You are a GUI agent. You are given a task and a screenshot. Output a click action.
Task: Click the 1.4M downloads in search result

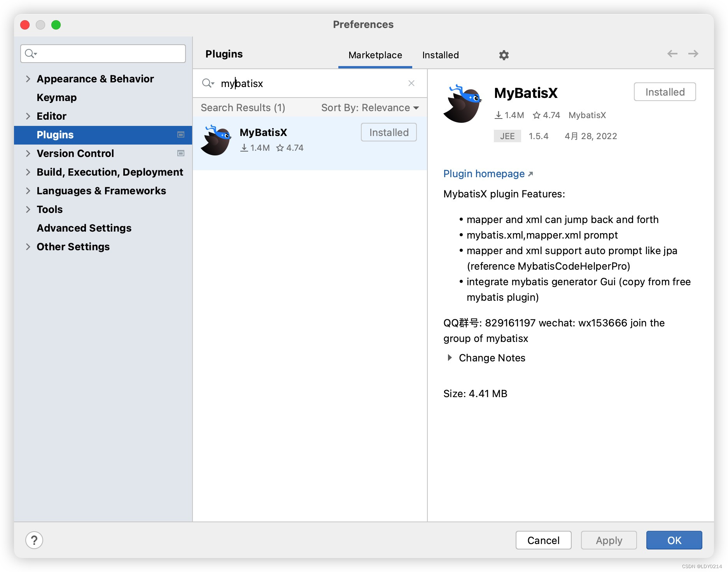(x=255, y=148)
